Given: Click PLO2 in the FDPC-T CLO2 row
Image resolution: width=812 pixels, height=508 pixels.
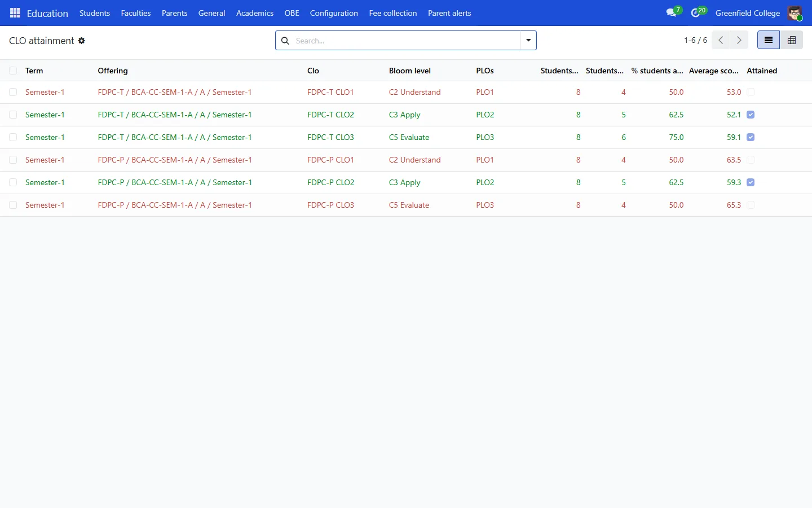Looking at the screenshot, I should (x=485, y=115).
